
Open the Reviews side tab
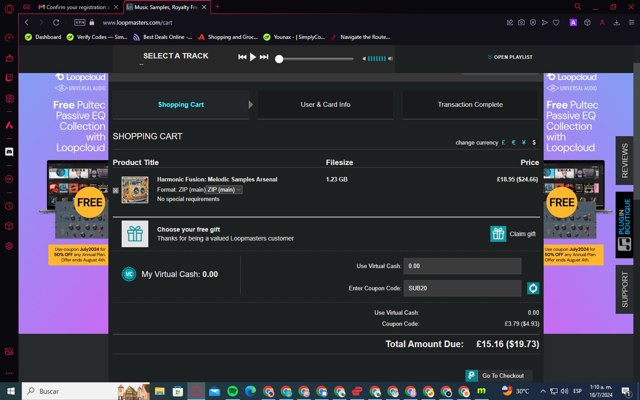coord(624,160)
